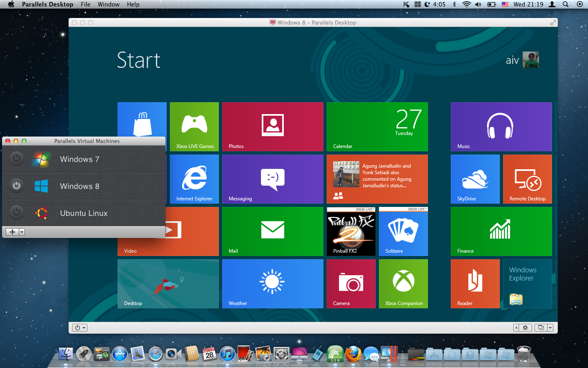
Task: Open the App Store from the Dock
Action: (120, 354)
